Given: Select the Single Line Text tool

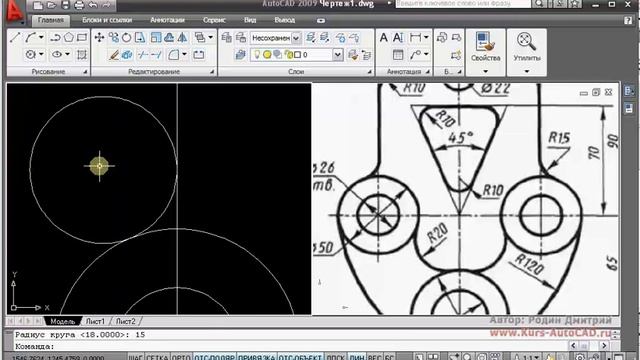Looking at the screenshot, I should coord(398,38).
